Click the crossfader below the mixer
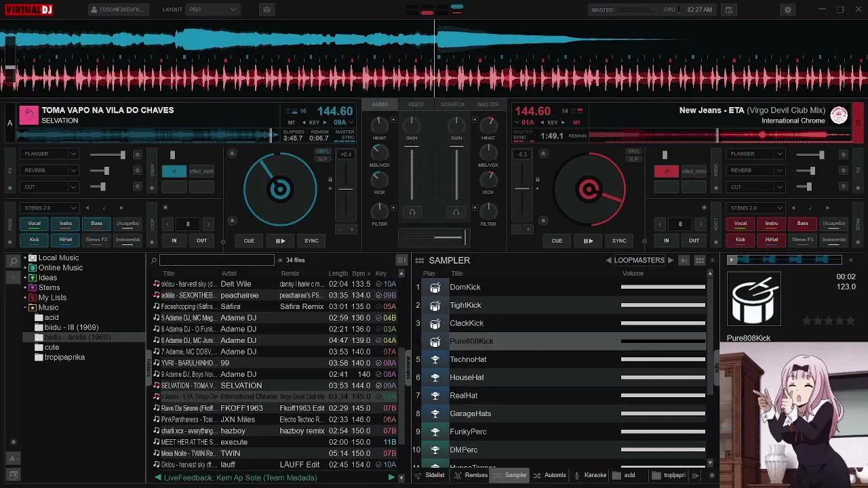The height and width of the screenshot is (488, 868). (434, 237)
